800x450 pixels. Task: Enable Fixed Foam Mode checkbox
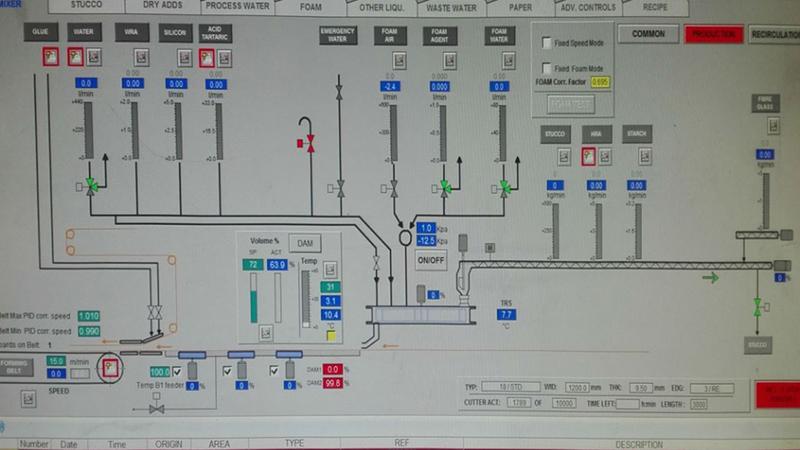546,68
